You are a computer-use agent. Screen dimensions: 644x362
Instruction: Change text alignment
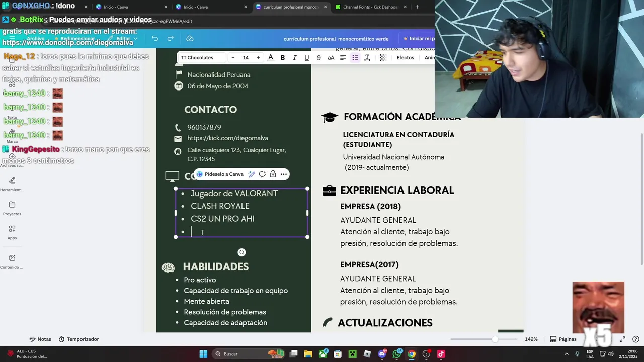[343, 58]
